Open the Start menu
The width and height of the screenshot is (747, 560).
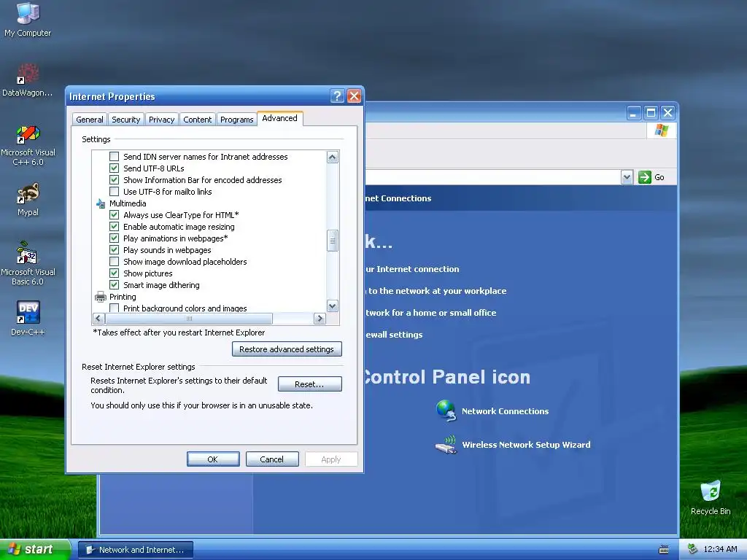tap(35, 550)
